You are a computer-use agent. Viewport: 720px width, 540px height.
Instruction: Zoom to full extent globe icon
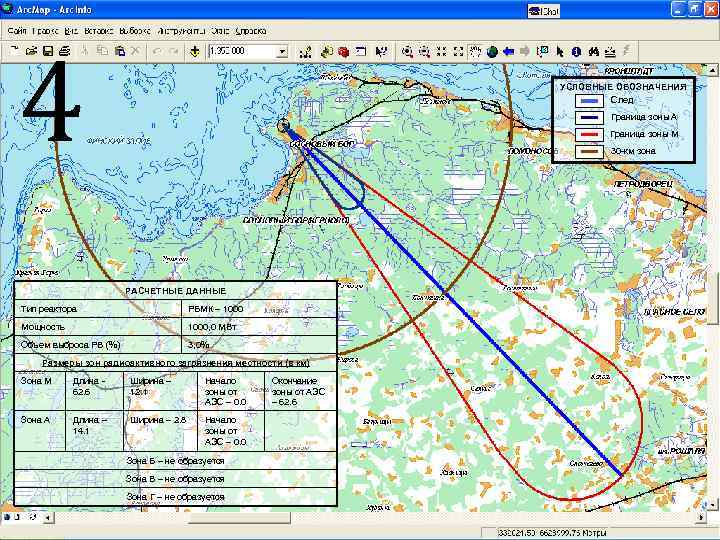pos(492,52)
